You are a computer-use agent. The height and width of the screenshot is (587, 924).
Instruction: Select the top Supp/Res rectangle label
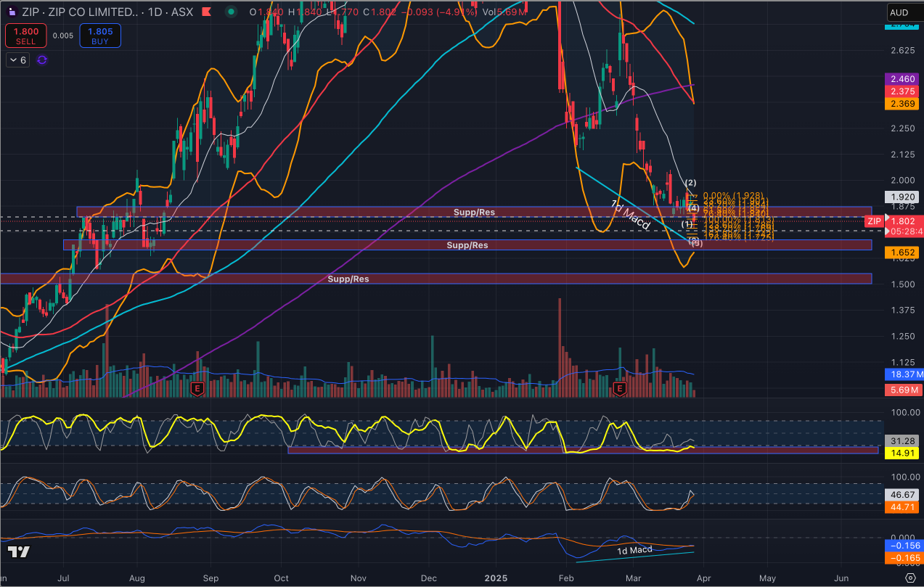pos(474,212)
